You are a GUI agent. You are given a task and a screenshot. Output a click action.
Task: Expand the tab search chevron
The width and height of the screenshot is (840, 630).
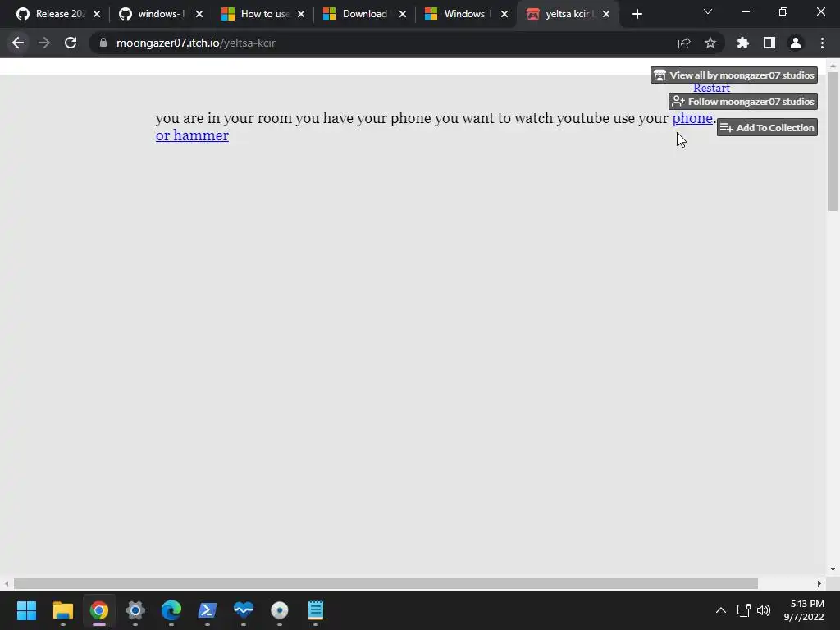point(707,11)
